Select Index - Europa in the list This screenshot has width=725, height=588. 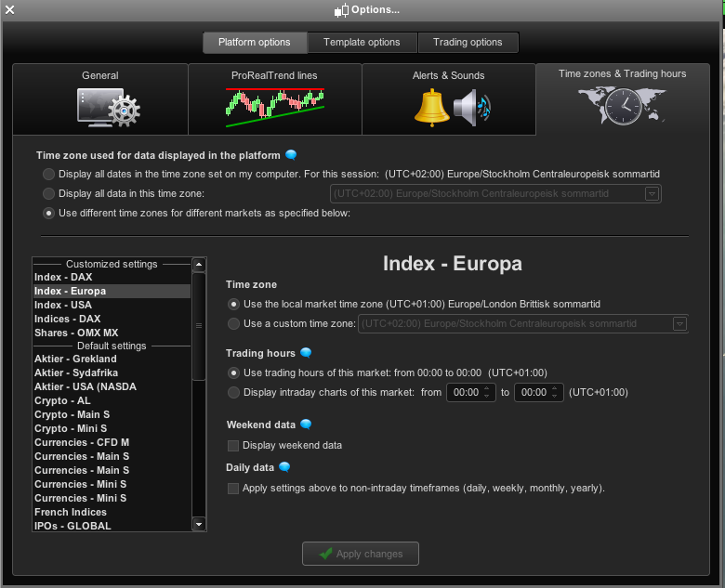pos(112,291)
